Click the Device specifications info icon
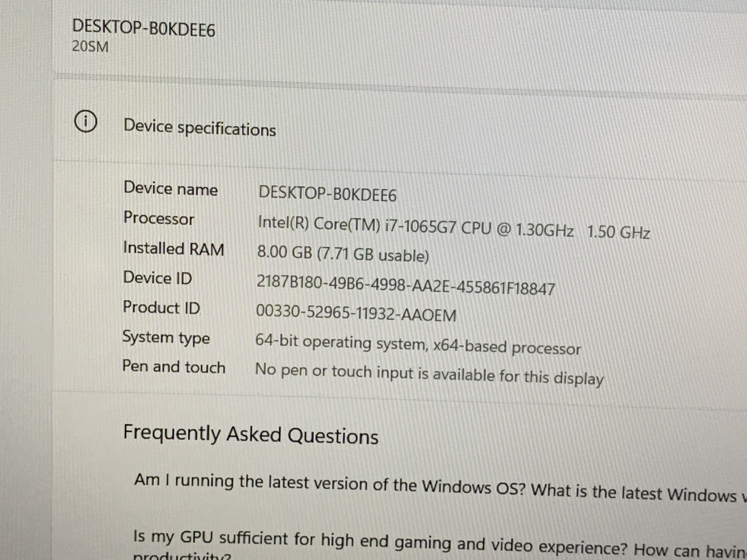This screenshot has width=747, height=560. pyautogui.click(x=85, y=122)
